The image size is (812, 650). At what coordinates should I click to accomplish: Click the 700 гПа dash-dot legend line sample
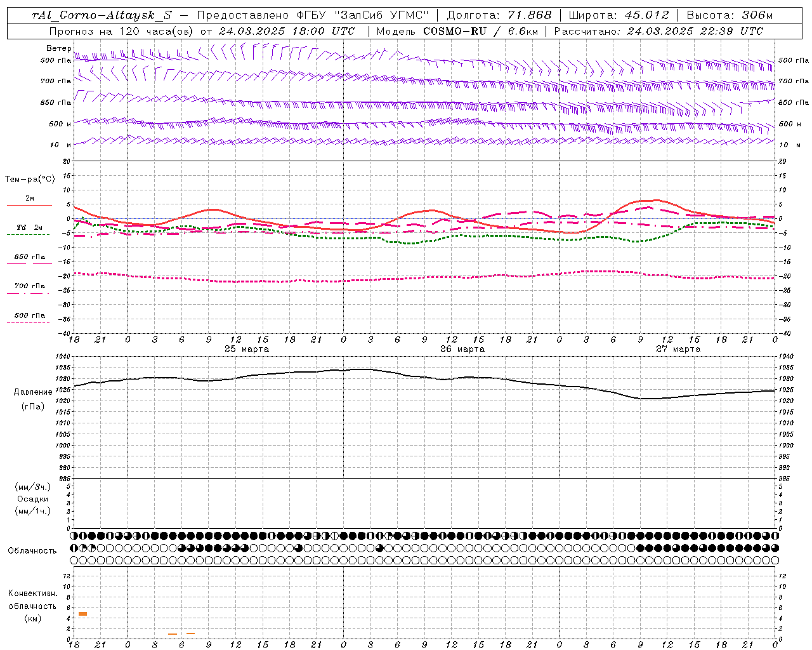(28, 293)
